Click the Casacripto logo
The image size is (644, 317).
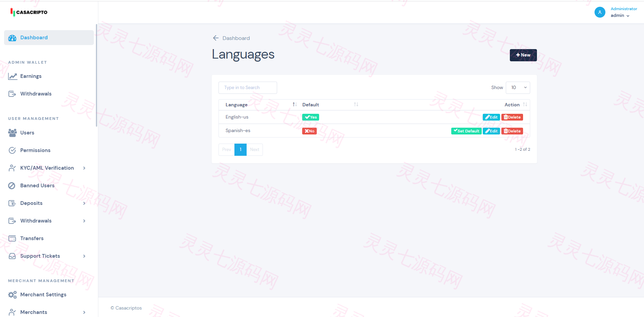(x=29, y=12)
